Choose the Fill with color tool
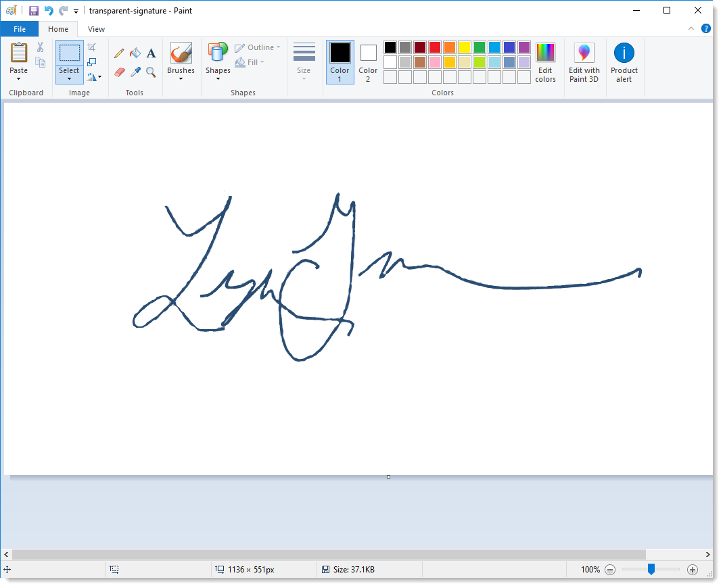 tap(135, 53)
